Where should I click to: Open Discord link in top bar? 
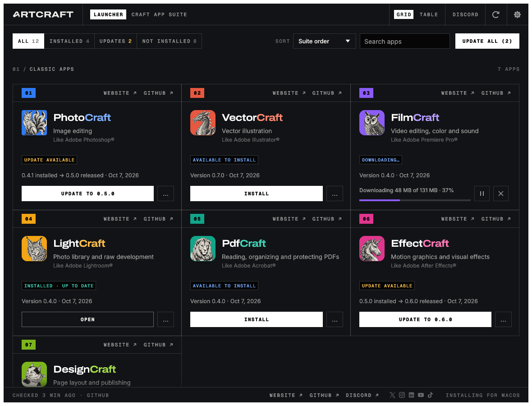tap(465, 14)
